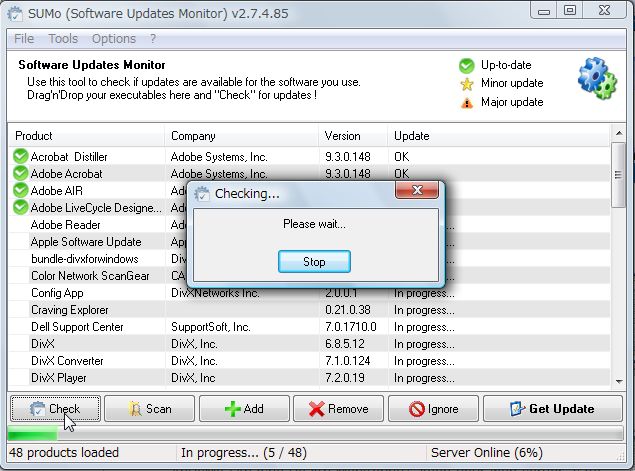635x471 pixels.
Task: Minimize the SUMo window
Action: click(544, 11)
